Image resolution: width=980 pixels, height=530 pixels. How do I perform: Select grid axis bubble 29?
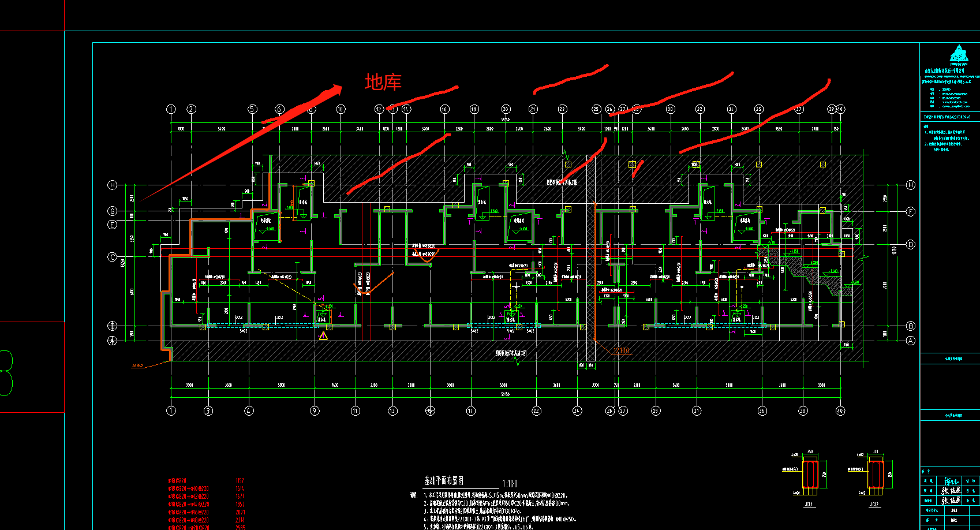click(656, 411)
